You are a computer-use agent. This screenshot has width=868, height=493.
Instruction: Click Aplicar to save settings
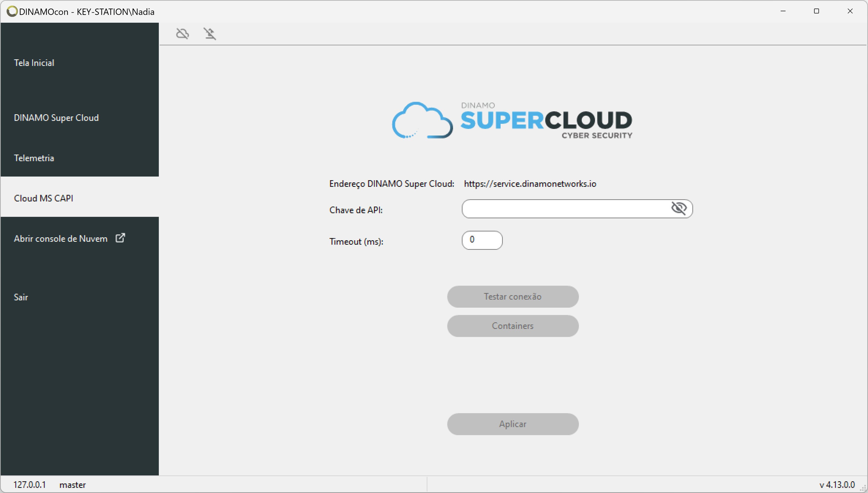pos(513,424)
